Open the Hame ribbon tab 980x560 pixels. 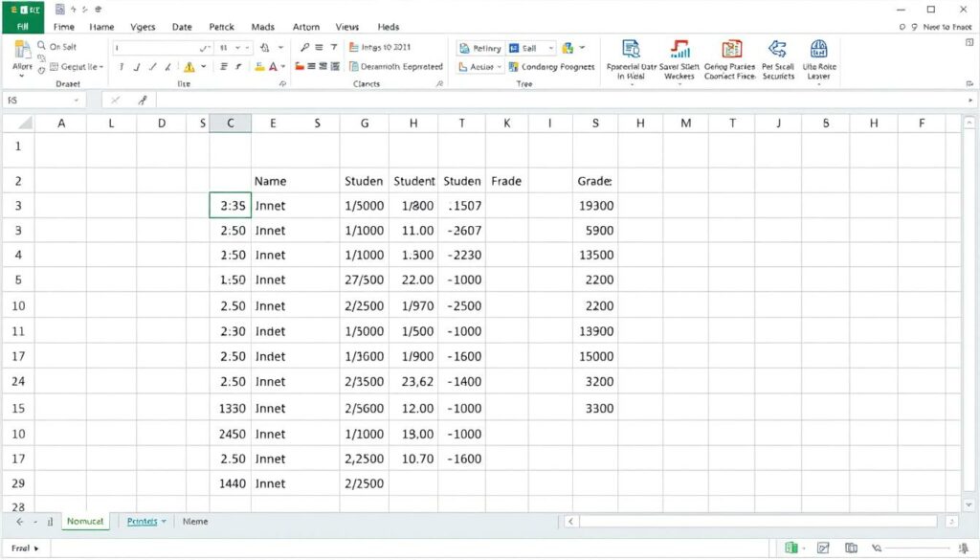point(101,27)
